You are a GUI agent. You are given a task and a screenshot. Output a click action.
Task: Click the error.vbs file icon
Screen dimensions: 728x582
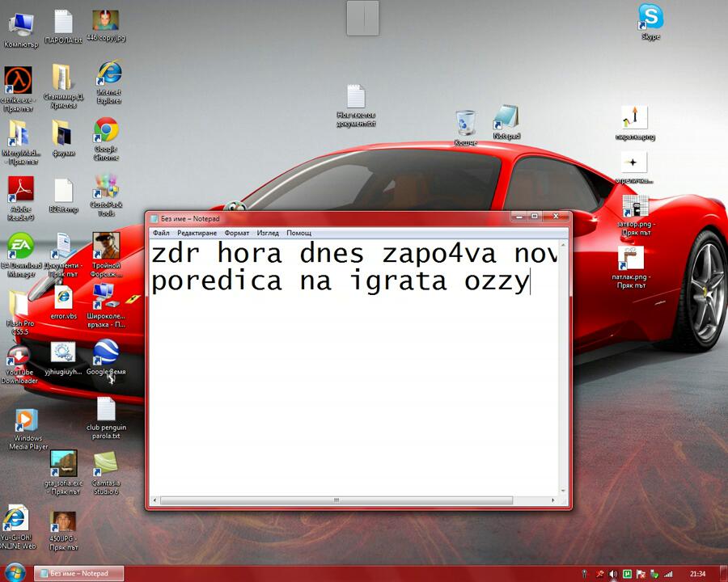click(63, 297)
